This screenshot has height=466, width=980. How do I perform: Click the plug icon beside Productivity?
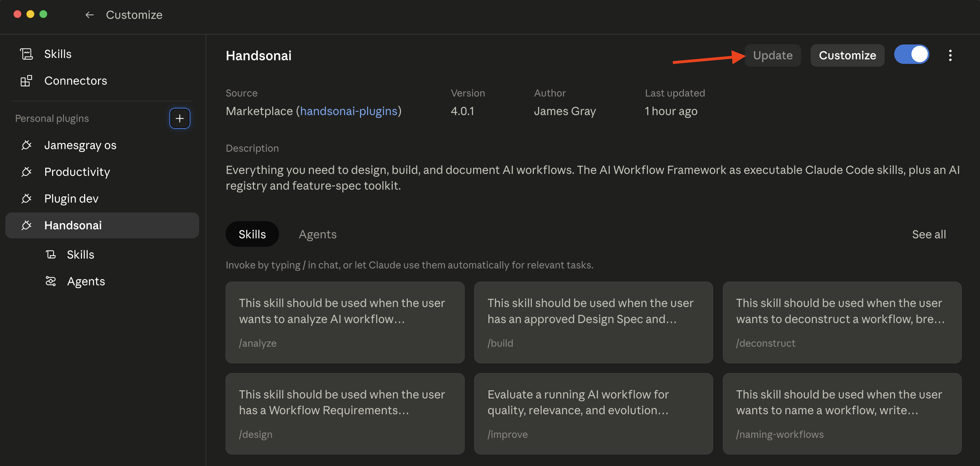(x=27, y=172)
